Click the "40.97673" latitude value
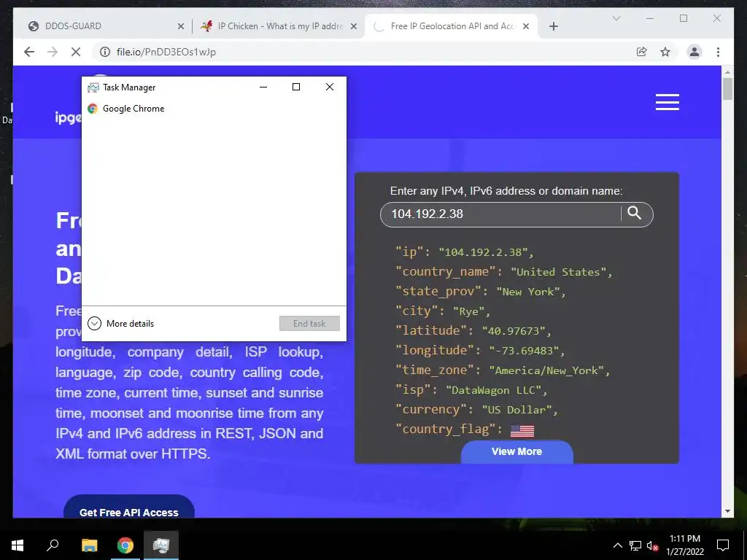747x560 pixels. 514,330
